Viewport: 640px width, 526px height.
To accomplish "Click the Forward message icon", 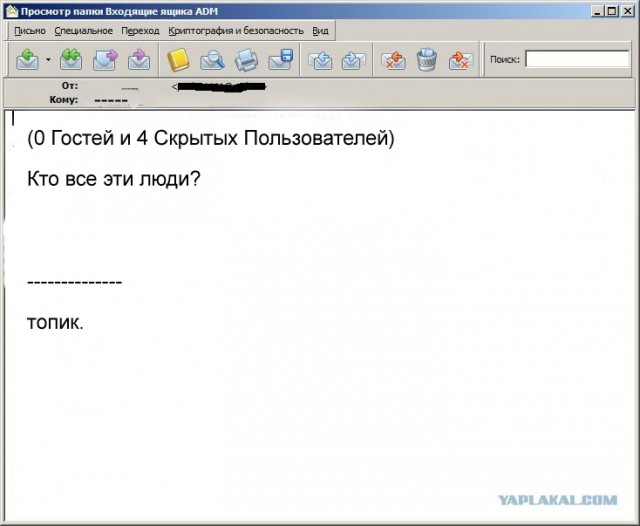I will coord(105,60).
